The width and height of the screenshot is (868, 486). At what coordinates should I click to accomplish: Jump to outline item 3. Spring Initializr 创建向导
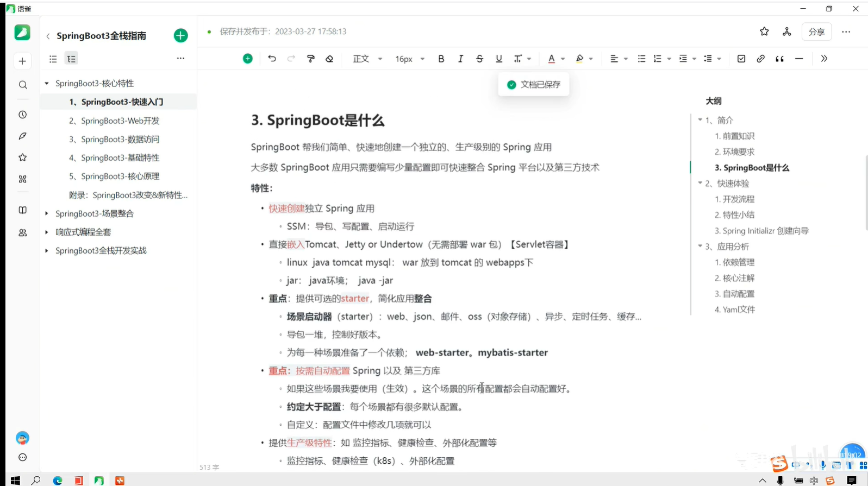(x=761, y=231)
